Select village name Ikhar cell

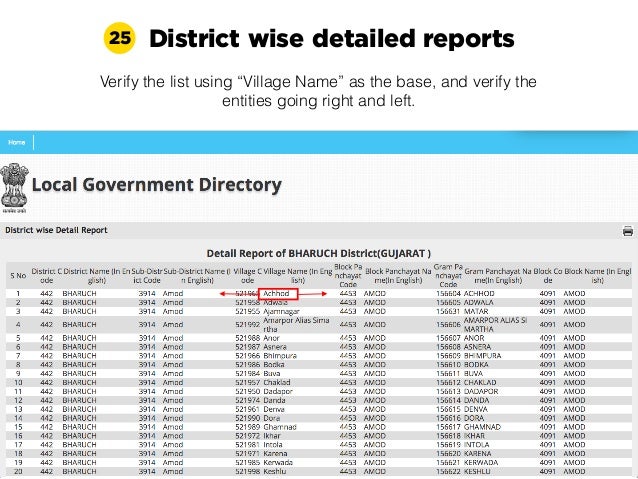(x=272, y=436)
